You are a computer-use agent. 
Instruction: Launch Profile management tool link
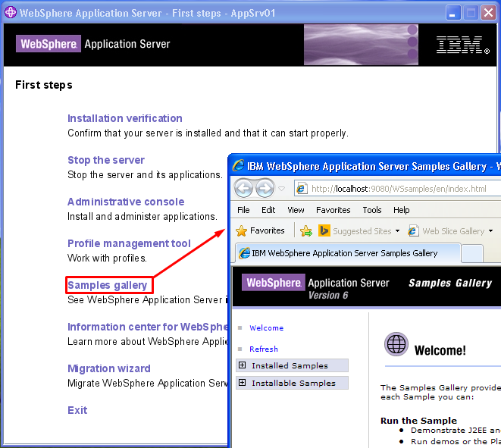pos(129,243)
